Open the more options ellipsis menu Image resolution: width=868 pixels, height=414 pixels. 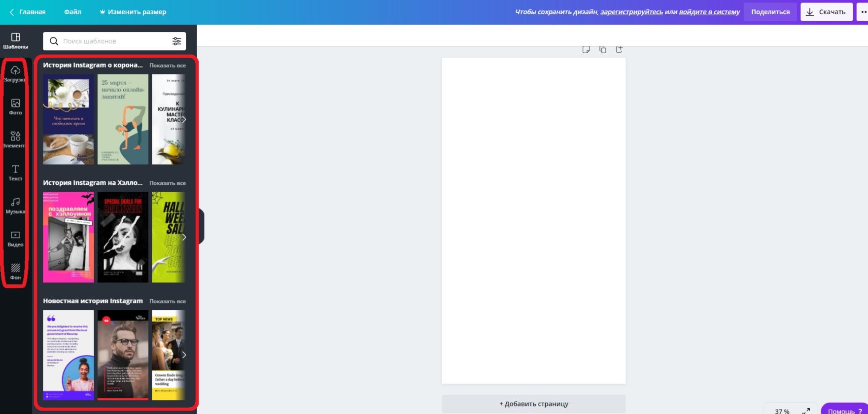tap(863, 12)
